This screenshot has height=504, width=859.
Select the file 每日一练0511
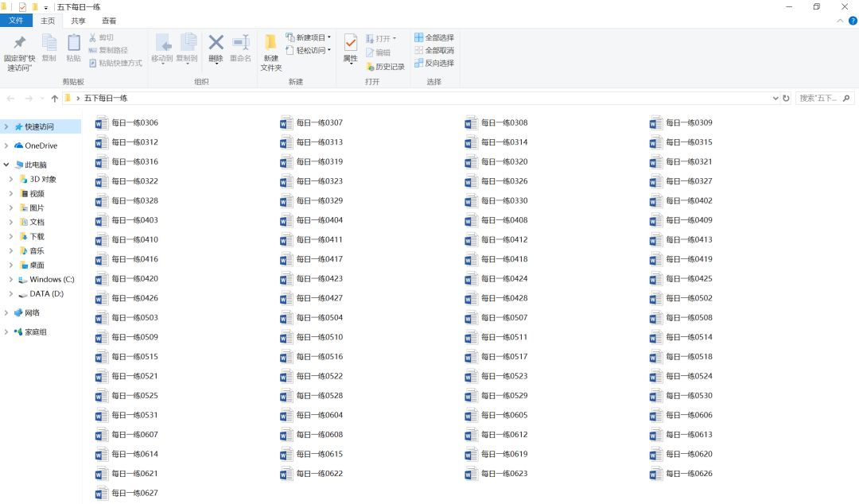pos(496,337)
